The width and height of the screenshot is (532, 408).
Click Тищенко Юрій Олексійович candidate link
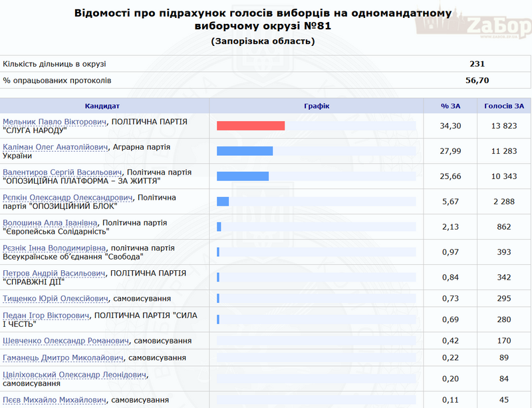point(56,299)
